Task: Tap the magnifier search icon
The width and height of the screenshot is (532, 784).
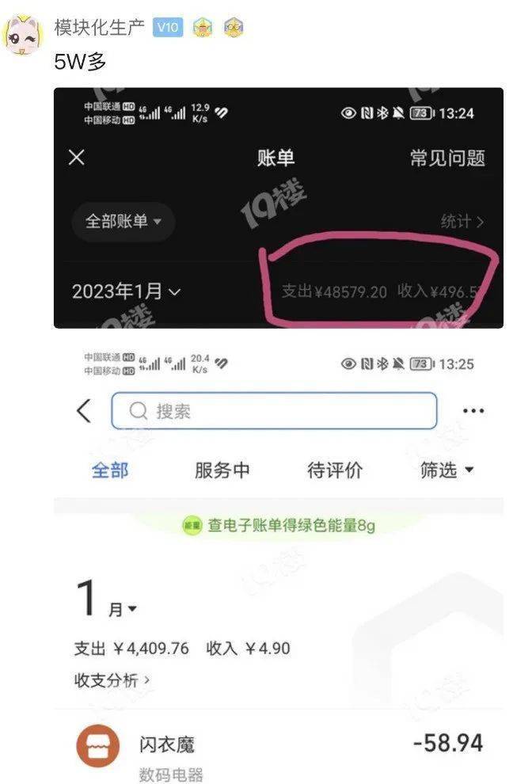Action: [138, 411]
